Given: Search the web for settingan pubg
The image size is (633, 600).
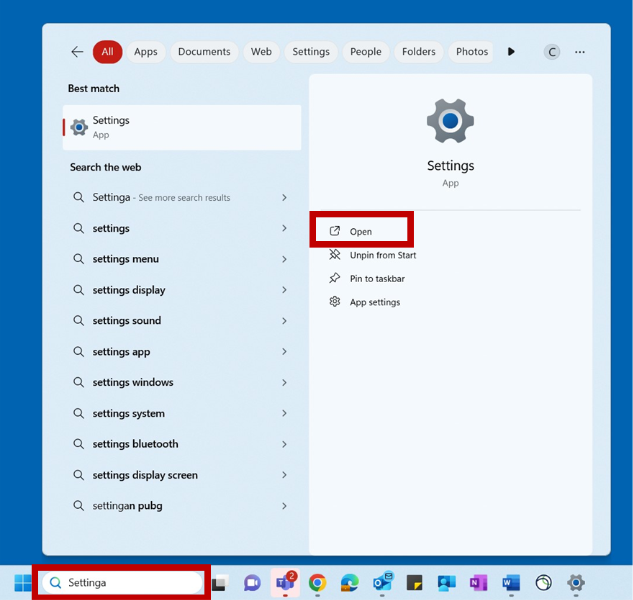Looking at the screenshot, I should coord(127,506).
